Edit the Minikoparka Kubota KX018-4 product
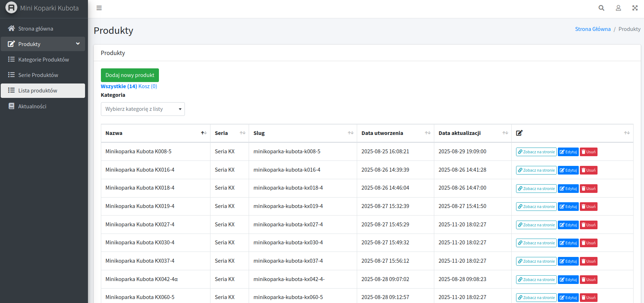The width and height of the screenshot is (644, 303). click(x=568, y=189)
